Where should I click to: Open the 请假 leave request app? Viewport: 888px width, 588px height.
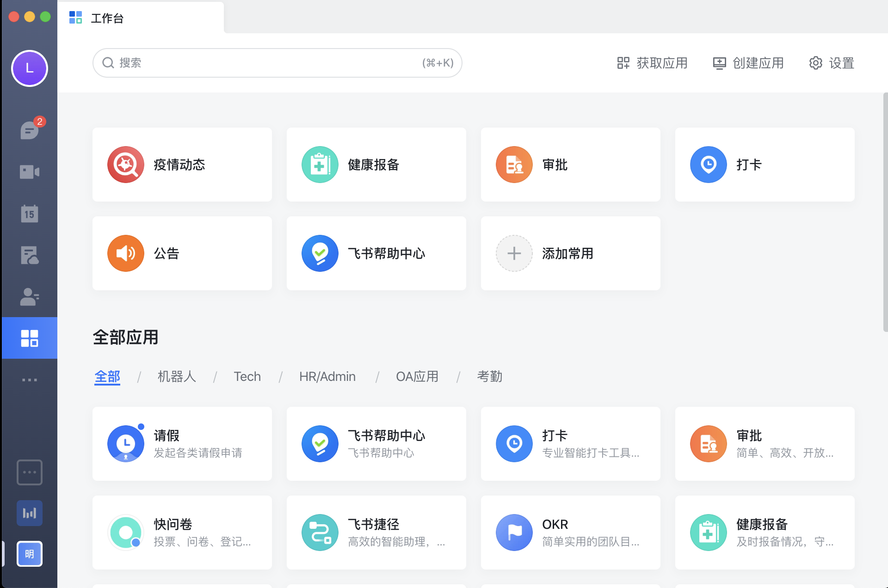[x=182, y=443]
